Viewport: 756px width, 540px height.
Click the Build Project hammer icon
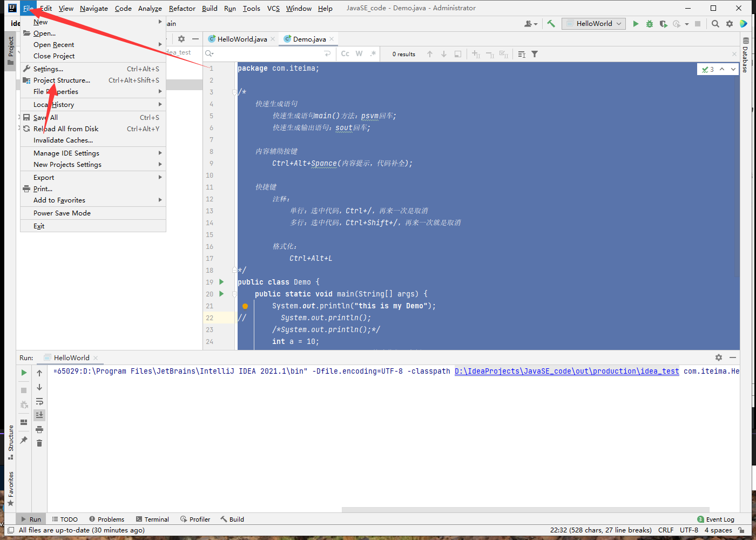(x=551, y=23)
